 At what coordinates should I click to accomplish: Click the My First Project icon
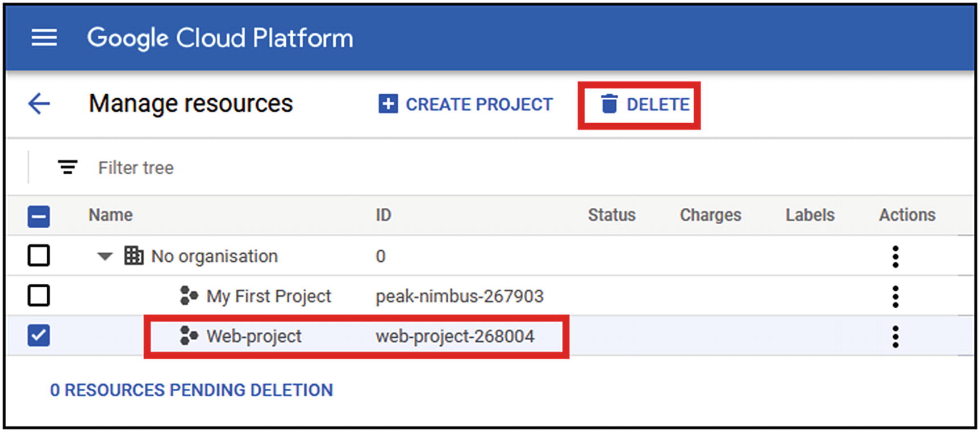[189, 296]
